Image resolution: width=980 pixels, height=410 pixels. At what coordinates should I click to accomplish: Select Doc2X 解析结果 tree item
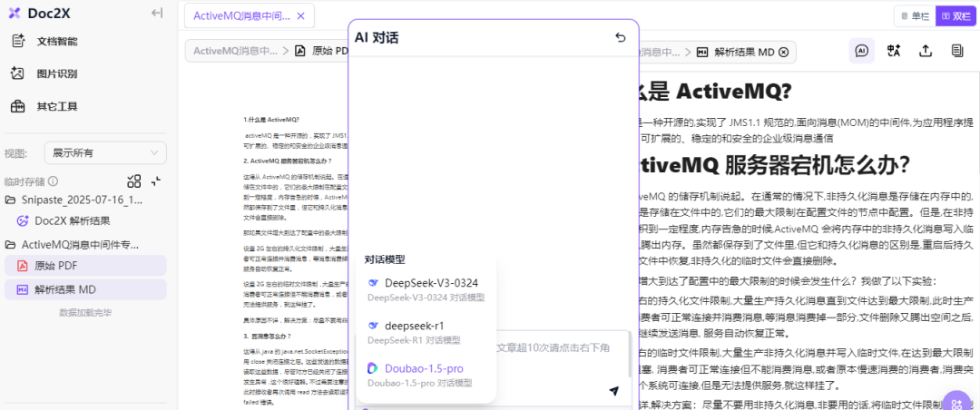tap(73, 220)
